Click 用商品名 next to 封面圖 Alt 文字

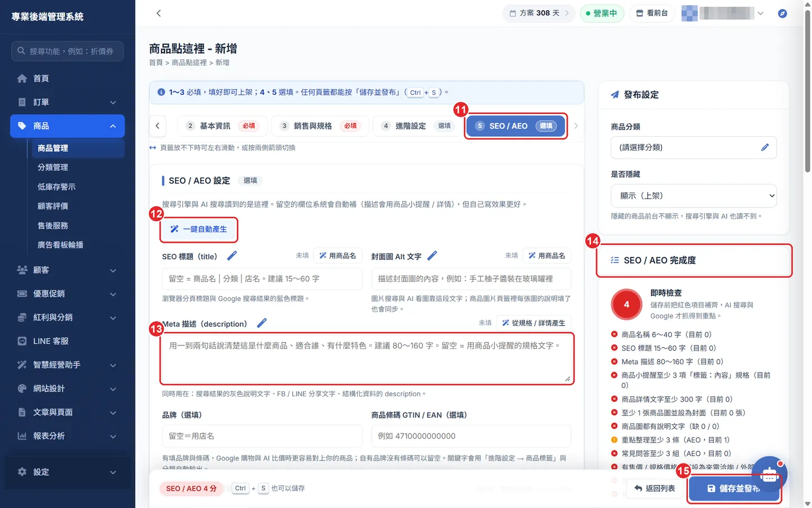(547, 256)
